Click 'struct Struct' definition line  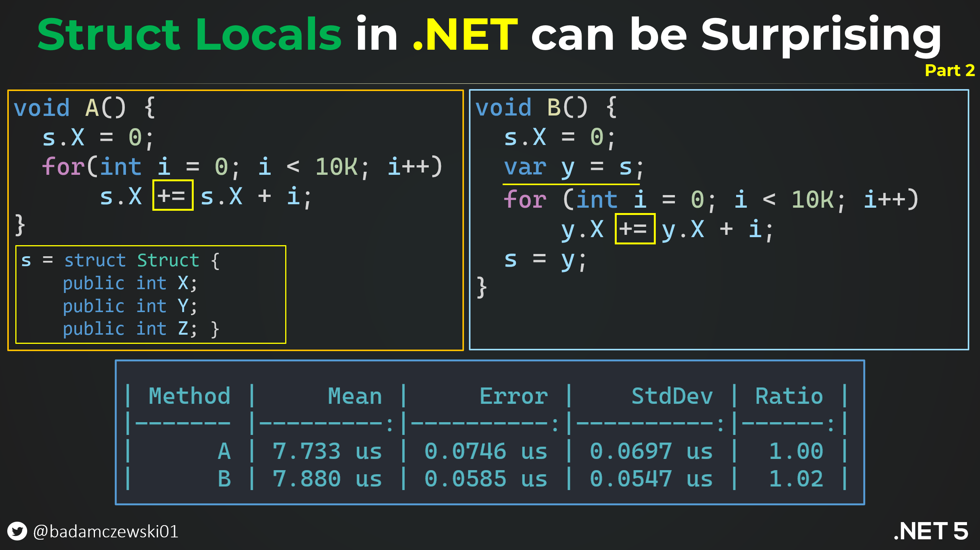[x=131, y=261]
